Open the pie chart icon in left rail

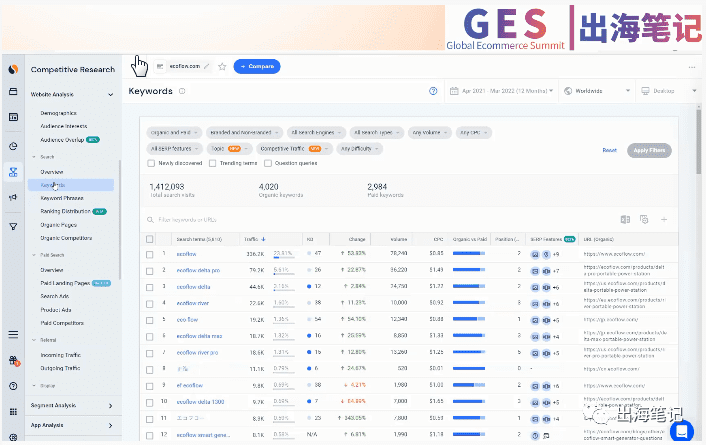click(x=13, y=146)
